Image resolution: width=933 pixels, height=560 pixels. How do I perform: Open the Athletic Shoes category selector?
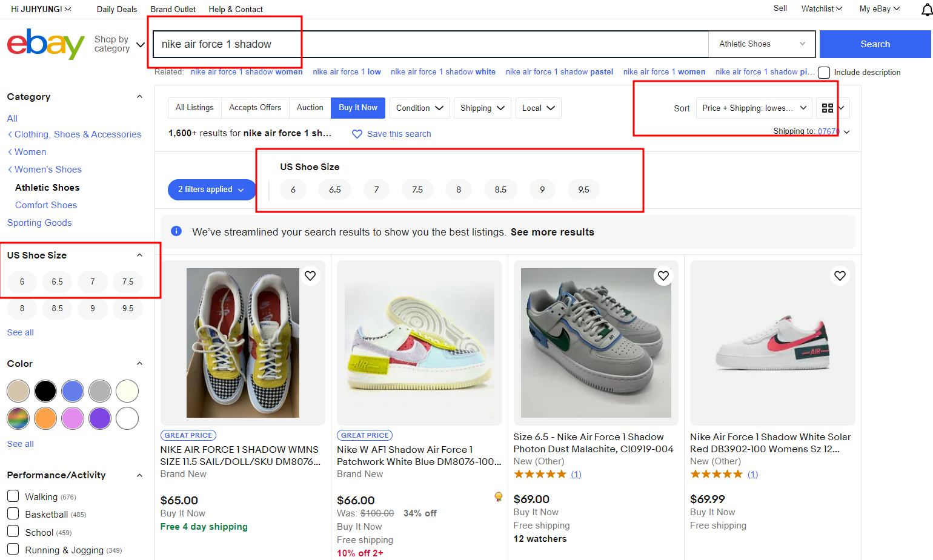(x=763, y=44)
